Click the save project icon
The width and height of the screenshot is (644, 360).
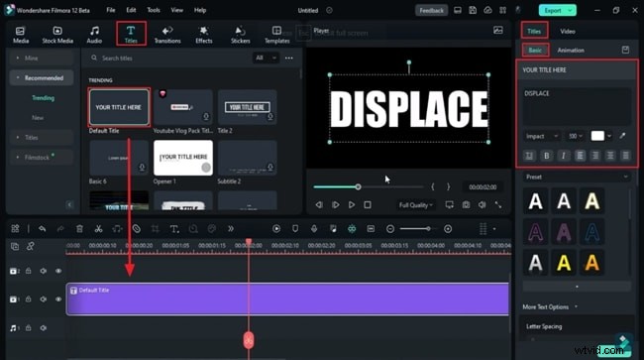pyautogui.click(x=473, y=10)
